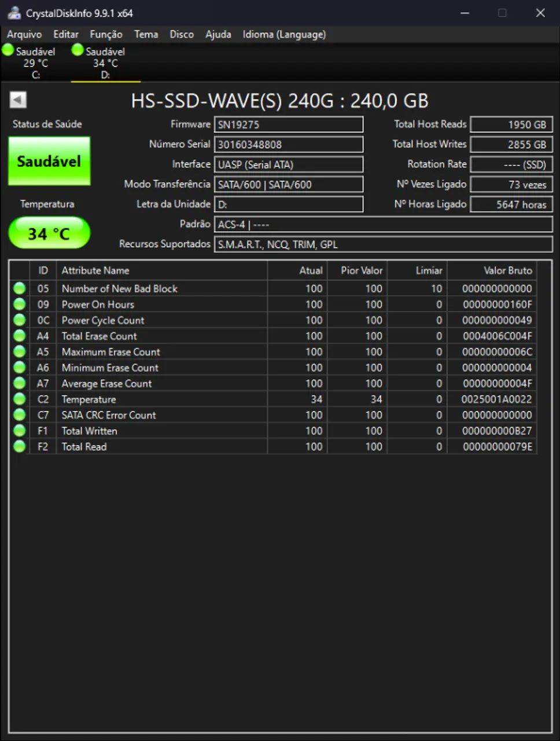Switch to the D: drive tab at 34 °C
The image size is (560, 741).
pyautogui.click(x=105, y=63)
